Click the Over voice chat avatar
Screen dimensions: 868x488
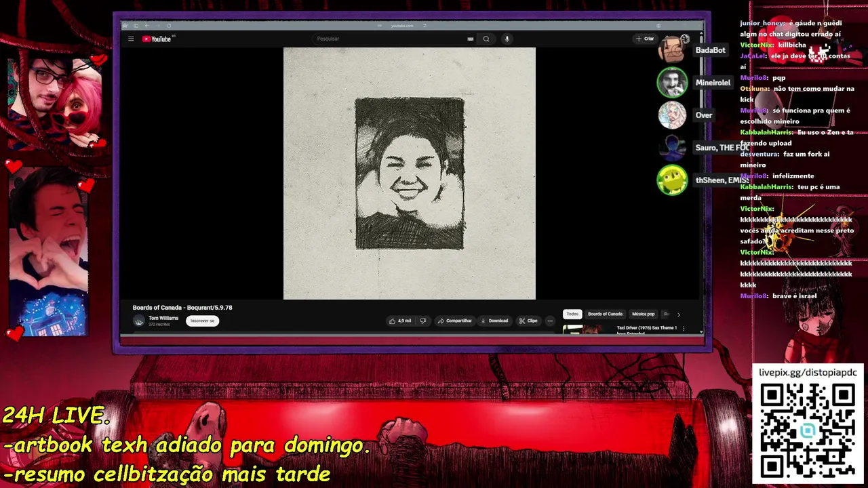[x=672, y=115]
